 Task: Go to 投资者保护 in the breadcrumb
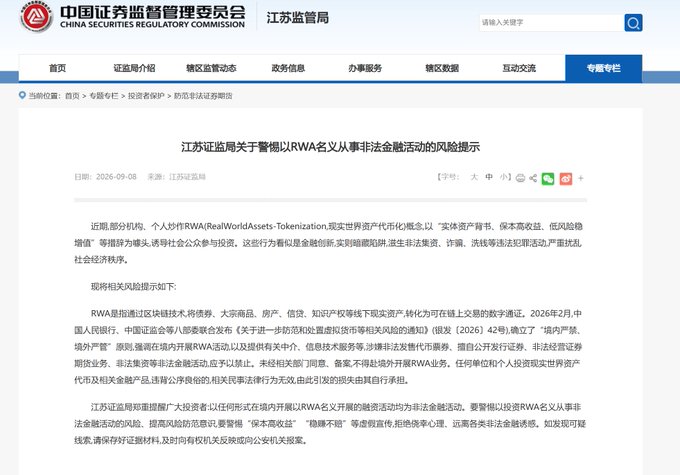coord(146,96)
